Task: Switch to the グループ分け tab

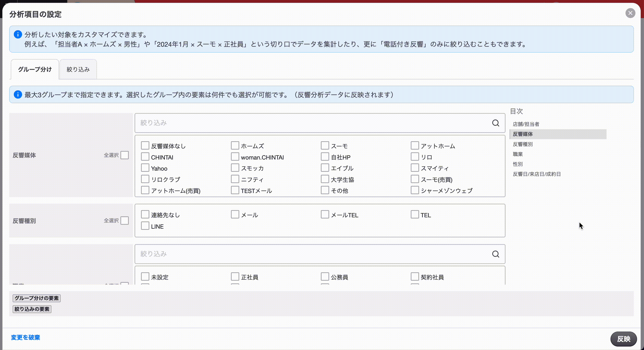Action: click(x=35, y=69)
